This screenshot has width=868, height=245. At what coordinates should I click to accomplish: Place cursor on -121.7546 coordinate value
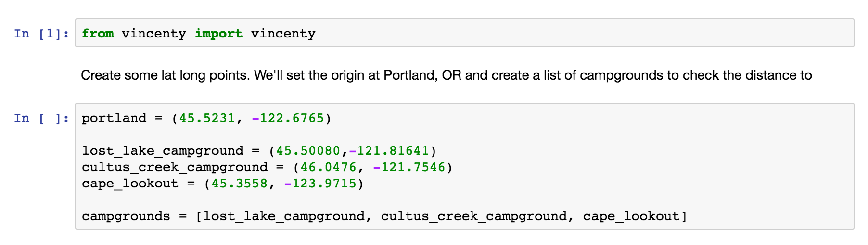pos(409,167)
